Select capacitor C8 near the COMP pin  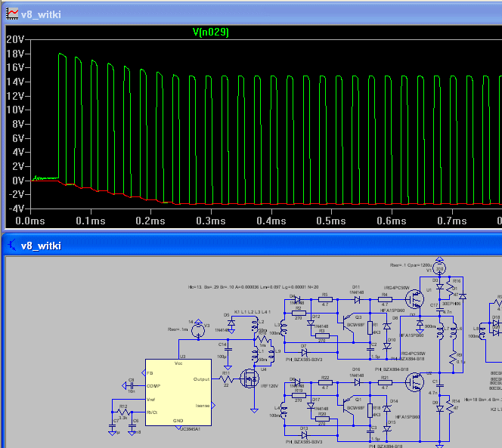click(132, 385)
